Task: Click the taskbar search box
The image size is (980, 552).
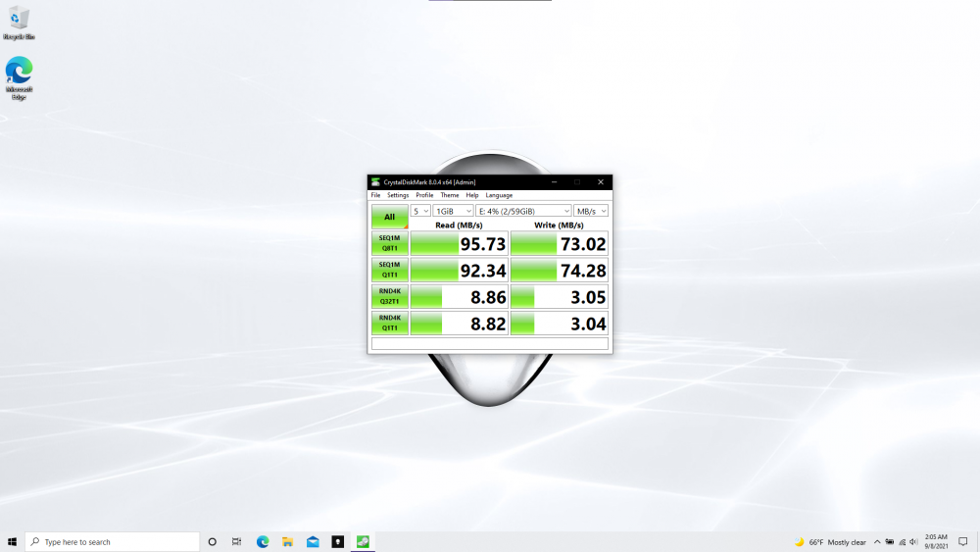Action: pyautogui.click(x=113, y=542)
